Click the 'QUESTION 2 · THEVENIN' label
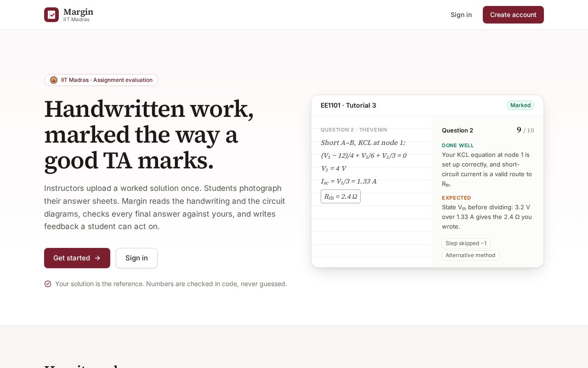588x368 pixels. pyautogui.click(x=354, y=130)
